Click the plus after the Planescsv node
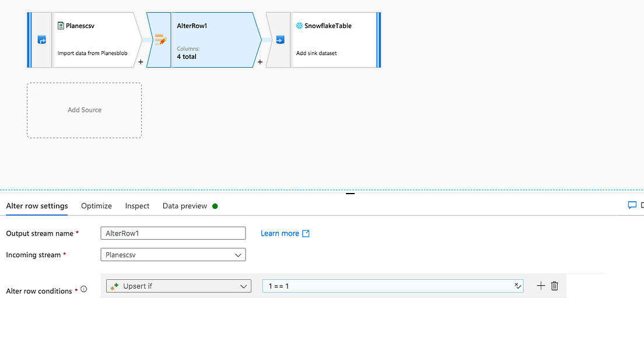 (x=140, y=61)
